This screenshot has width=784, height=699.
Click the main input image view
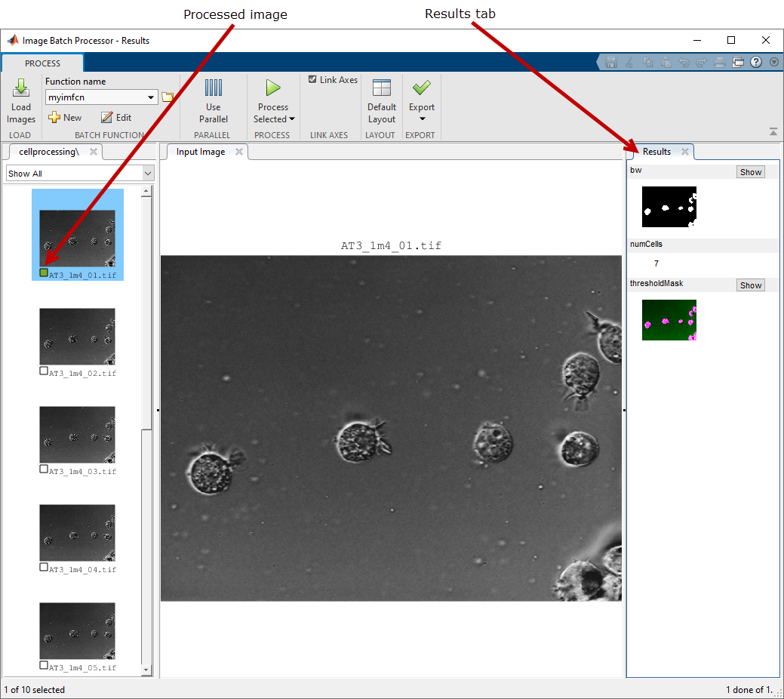[391, 428]
